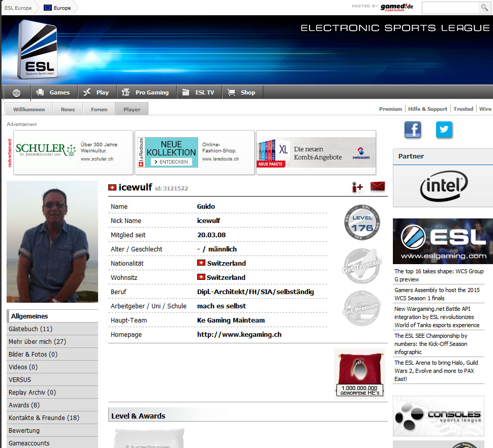Click icewulf's profile photo
493x448 pixels.
(x=52, y=242)
